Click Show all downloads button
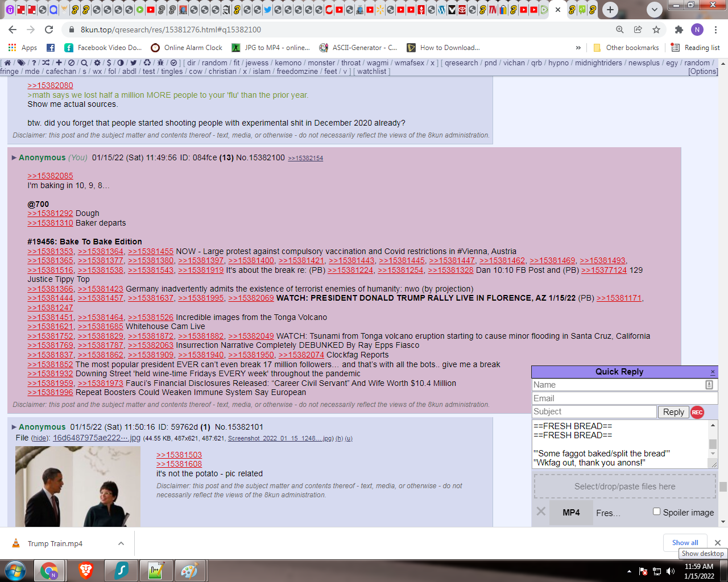 coord(685,542)
